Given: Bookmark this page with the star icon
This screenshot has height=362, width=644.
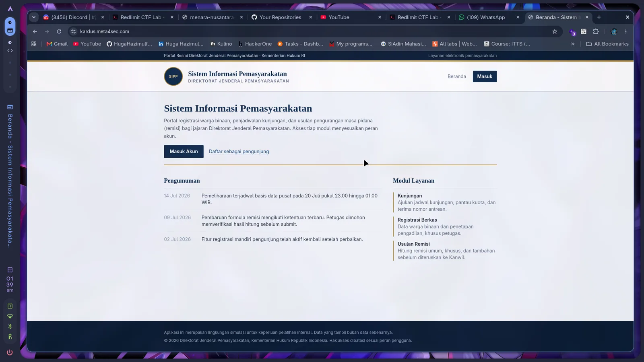Looking at the screenshot, I should click(x=555, y=31).
